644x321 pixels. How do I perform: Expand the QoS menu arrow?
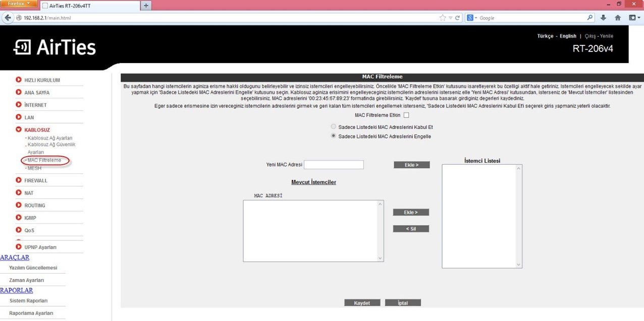click(19, 230)
